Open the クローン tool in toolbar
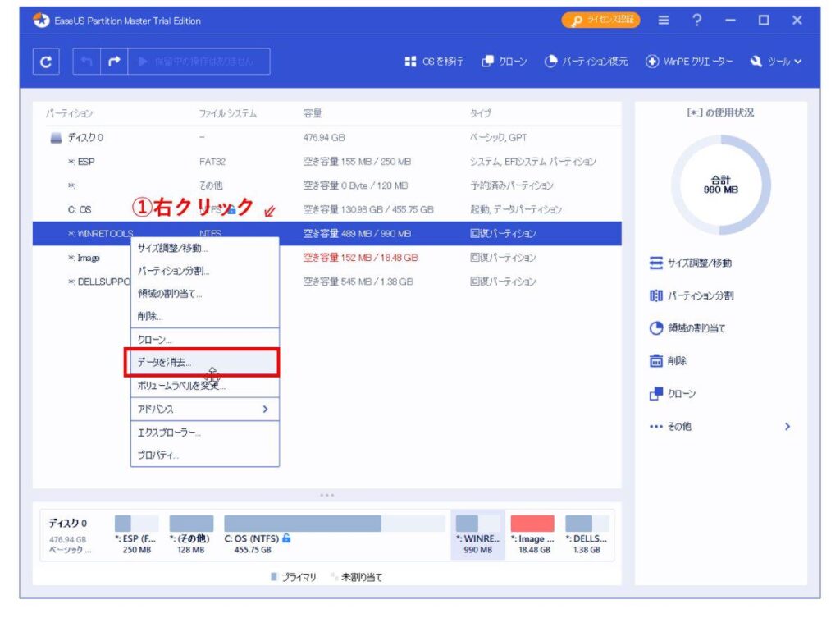The height and width of the screenshot is (618, 840). pyautogui.click(x=504, y=62)
